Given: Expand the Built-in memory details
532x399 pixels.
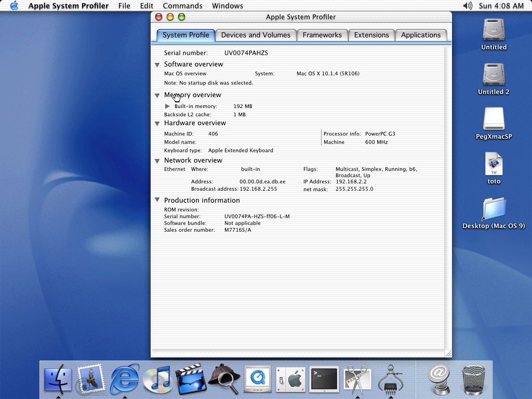Looking at the screenshot, I should (x=167, y=106).
